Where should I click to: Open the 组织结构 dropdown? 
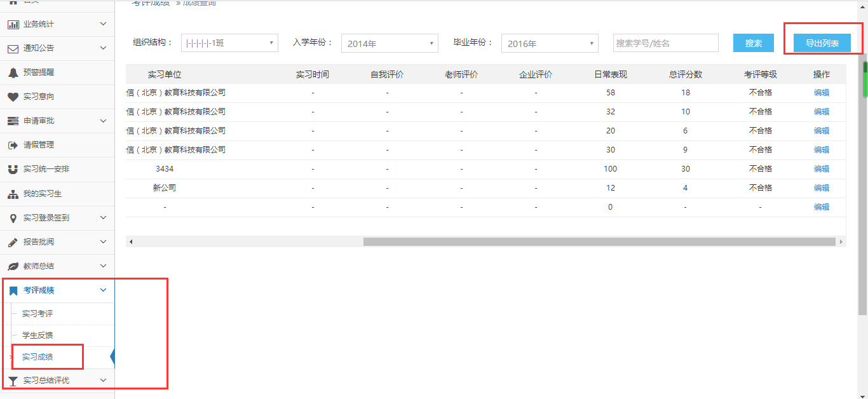pos(229,43)
